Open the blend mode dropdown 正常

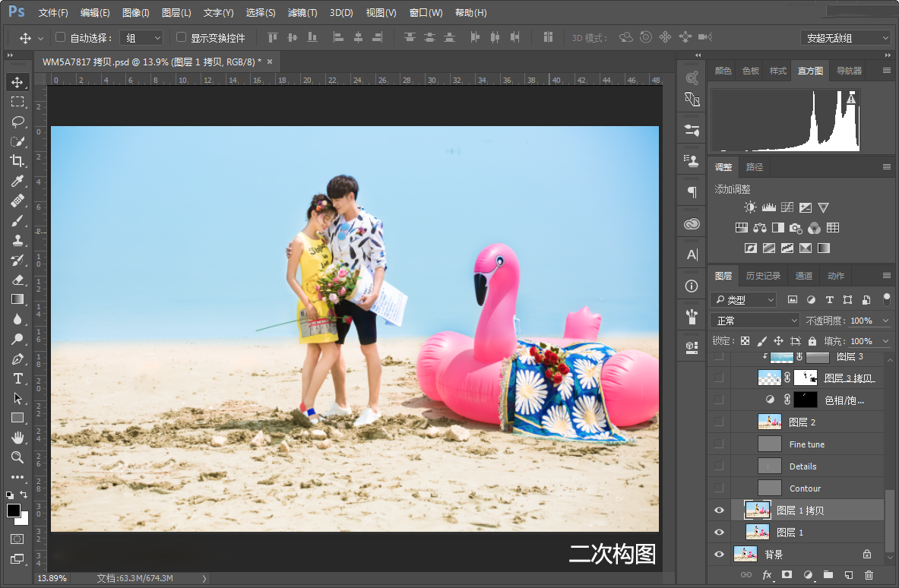click(755, 321)
